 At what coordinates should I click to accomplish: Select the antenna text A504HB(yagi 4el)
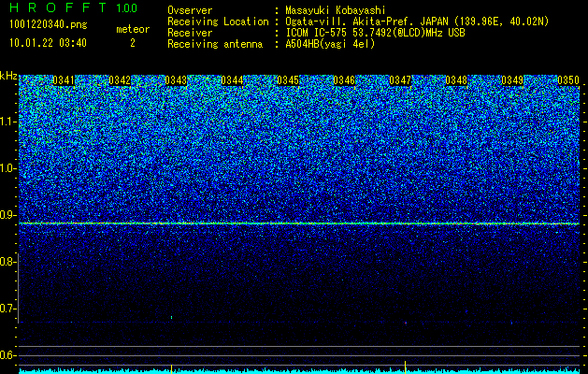coord(330,44)
